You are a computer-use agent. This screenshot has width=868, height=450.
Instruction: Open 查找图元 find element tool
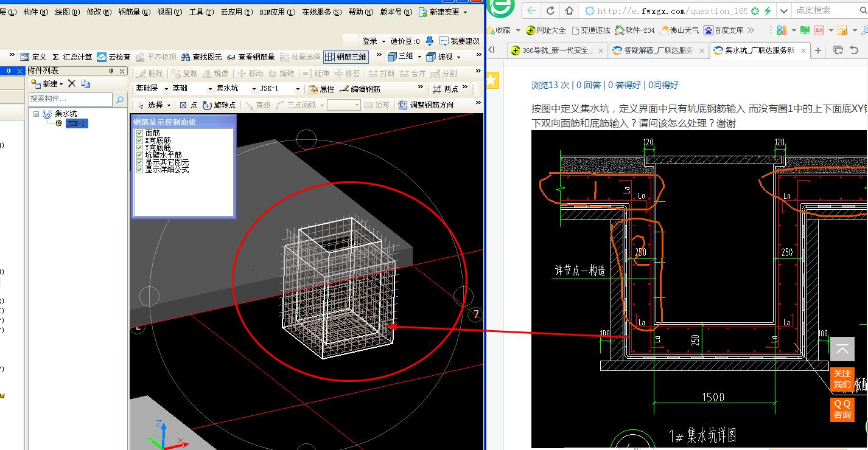[201, 57]
